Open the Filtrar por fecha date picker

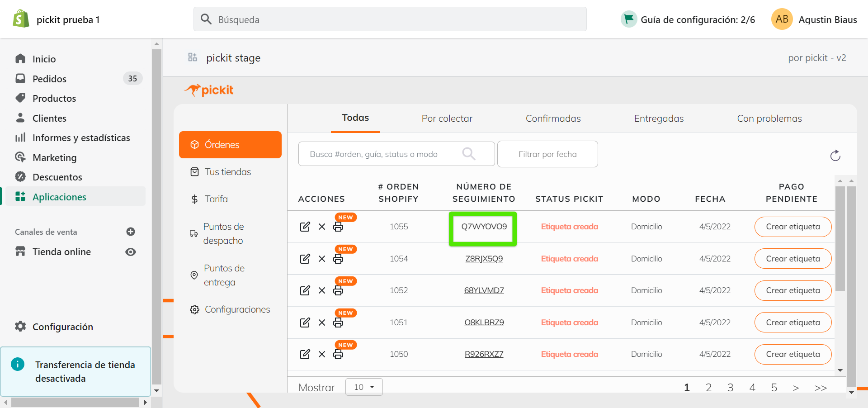(x=547, y=154)
